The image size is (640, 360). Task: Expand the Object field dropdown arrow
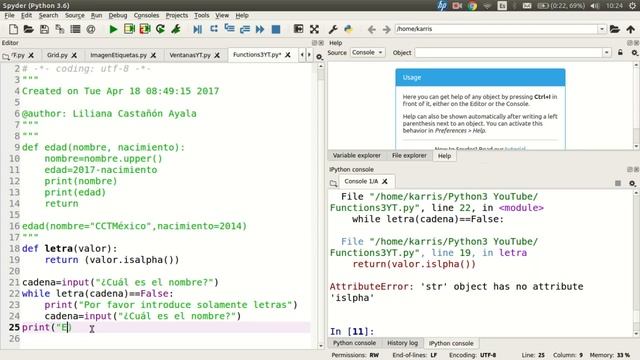pos(607,53)
